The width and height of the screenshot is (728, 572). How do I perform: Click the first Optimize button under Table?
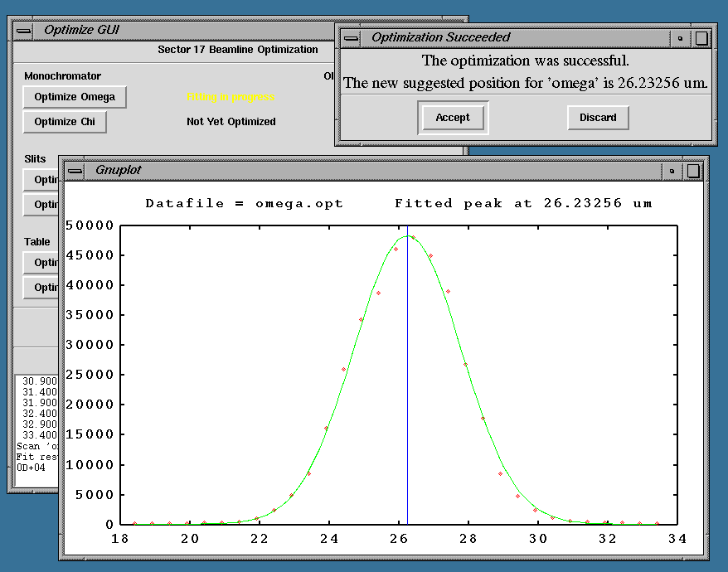pyautogui.click(x=41, y=263)
